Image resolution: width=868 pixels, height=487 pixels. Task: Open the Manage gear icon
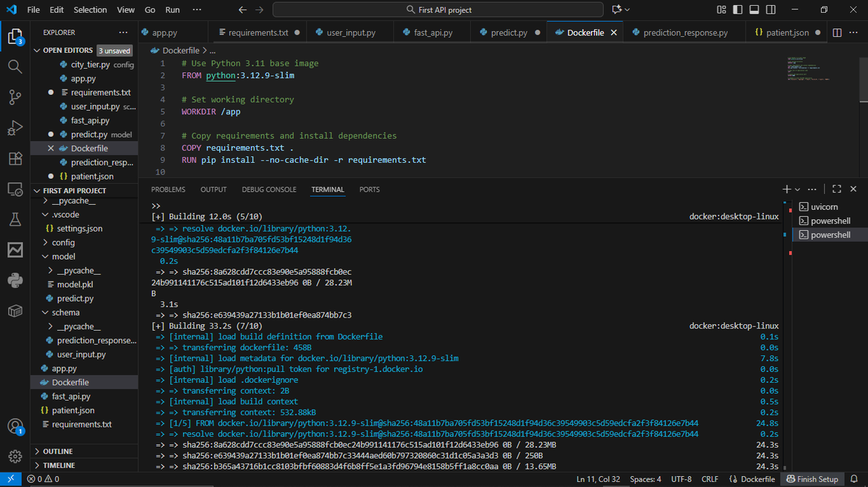pos(14,457)
